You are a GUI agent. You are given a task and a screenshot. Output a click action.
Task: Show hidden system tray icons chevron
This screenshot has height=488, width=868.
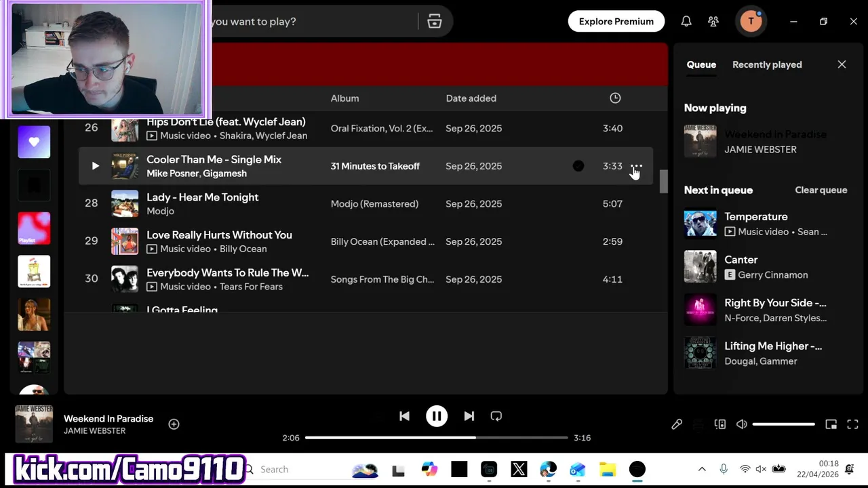tap(702, 469)
